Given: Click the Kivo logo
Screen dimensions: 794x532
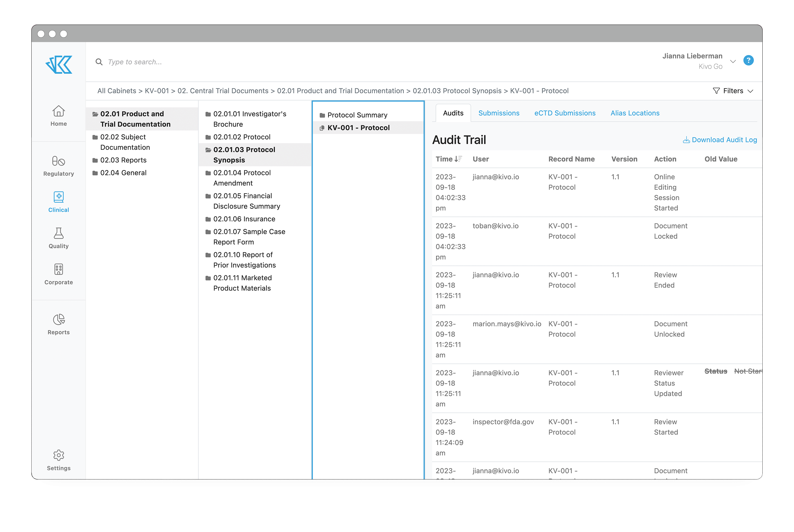Looking at the screenshot, I should [58, 64].
